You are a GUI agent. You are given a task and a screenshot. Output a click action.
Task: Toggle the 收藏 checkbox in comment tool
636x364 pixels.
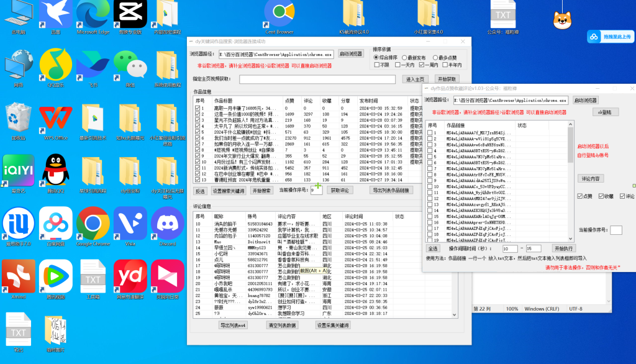pos(601,196)
